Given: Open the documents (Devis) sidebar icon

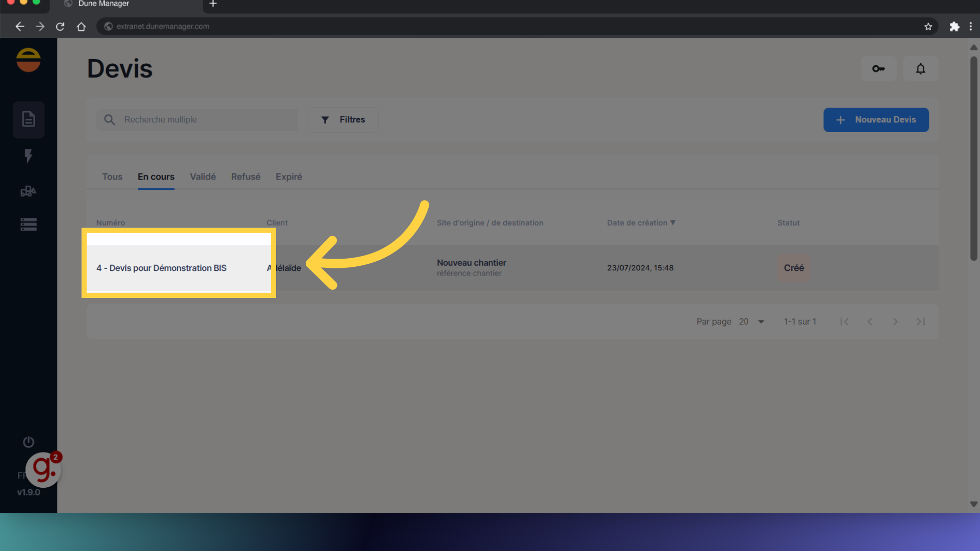Looking at the screenshot, I should point(29,119).
